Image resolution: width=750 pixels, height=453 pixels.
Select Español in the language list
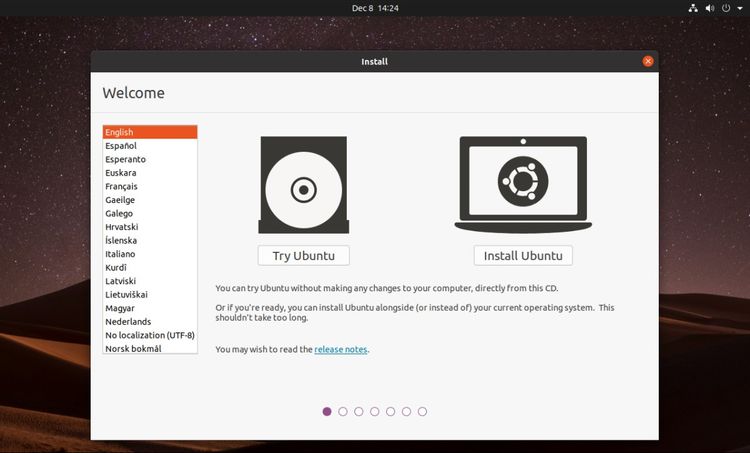click(x=150, y=145)
